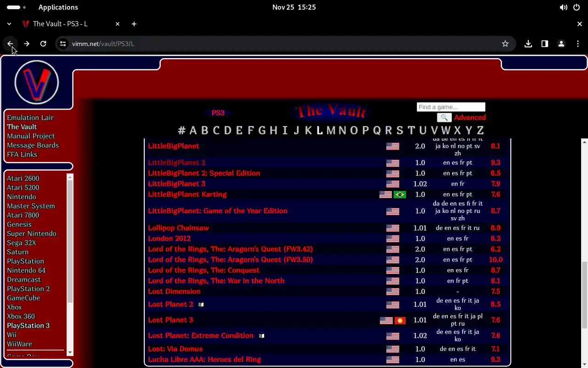The width and height of the screenshot is (588, 368).
Task: Open a new browser tab
Action: point(134,24)
